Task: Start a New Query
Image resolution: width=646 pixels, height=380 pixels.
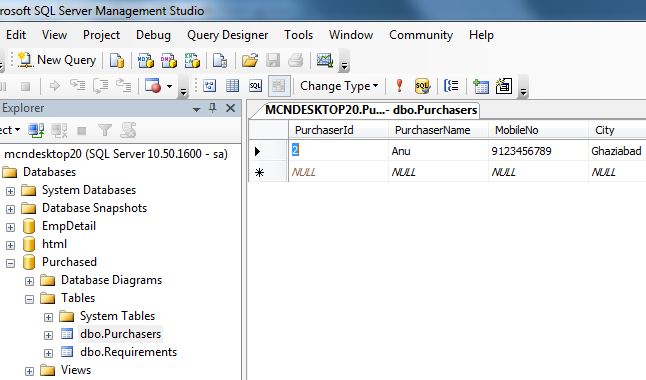Action: (57, 60)
